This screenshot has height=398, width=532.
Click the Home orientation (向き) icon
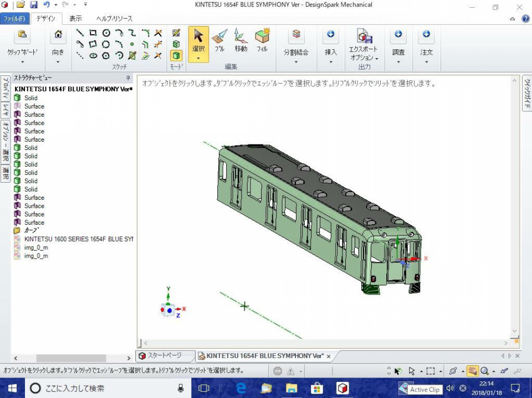coord(58,34)
